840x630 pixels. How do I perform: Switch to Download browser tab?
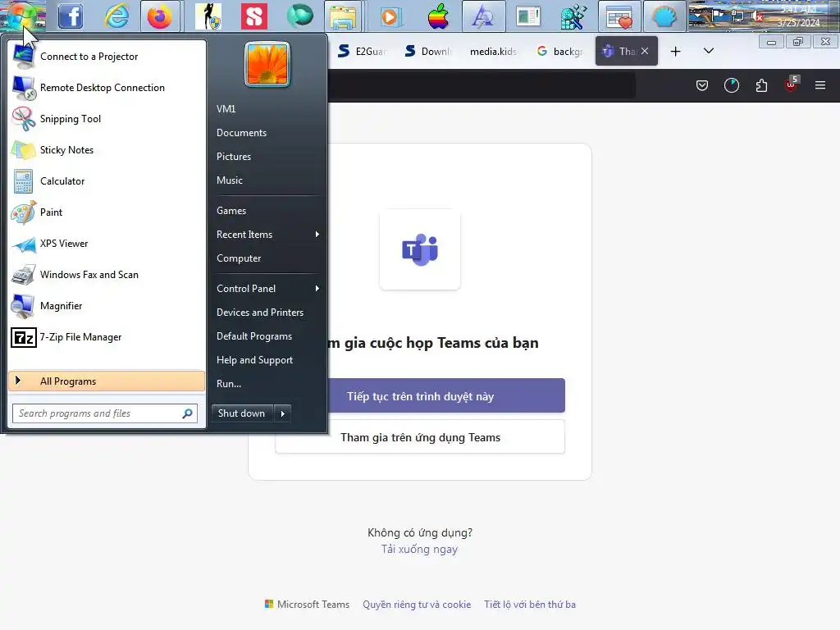point(429,52)
